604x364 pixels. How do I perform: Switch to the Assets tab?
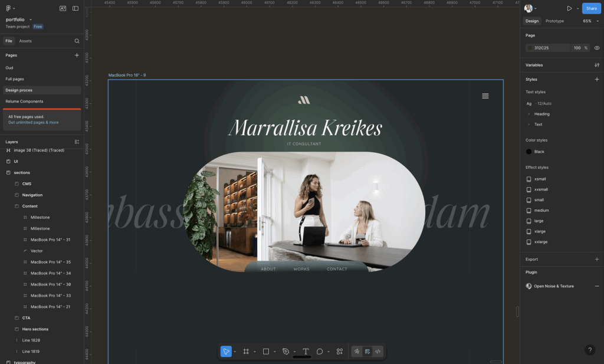[x=25, y=41]
